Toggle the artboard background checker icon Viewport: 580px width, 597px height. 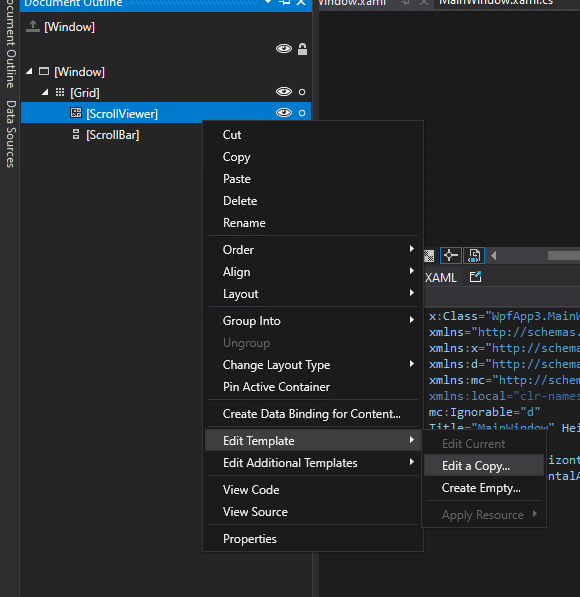429,256
